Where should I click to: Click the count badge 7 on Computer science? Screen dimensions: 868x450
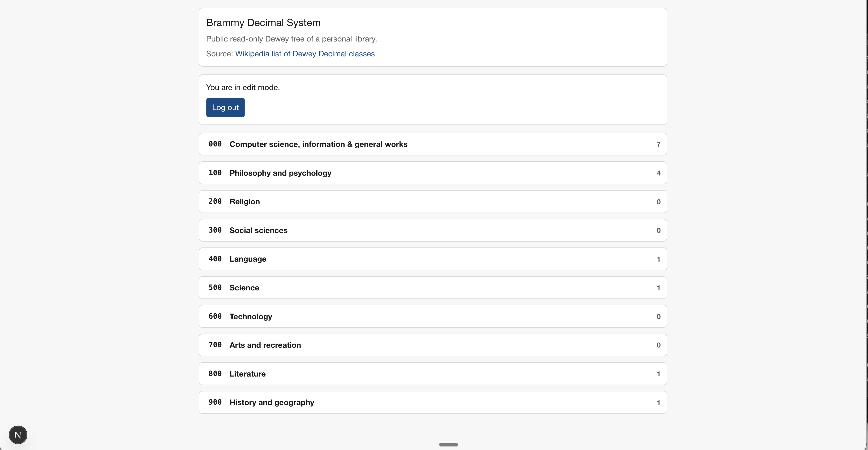[658, 144]
